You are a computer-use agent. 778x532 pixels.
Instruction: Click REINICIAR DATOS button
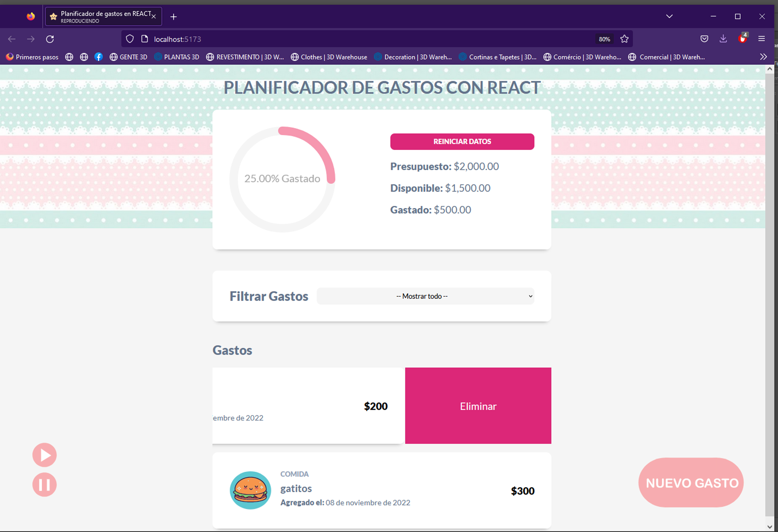tap(462, 142)
